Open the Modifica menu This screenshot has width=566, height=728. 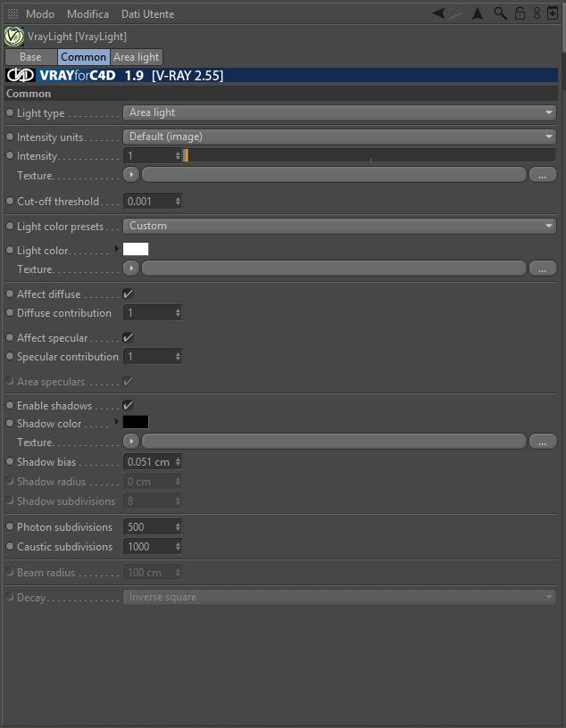click(x=87, y=14)
